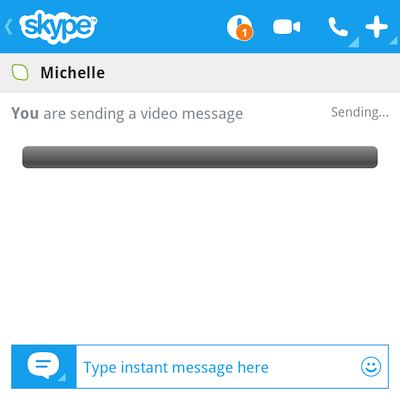Go back using the header chevron
Viewport: 400px width, 400px height.
[x=9, y=27]
